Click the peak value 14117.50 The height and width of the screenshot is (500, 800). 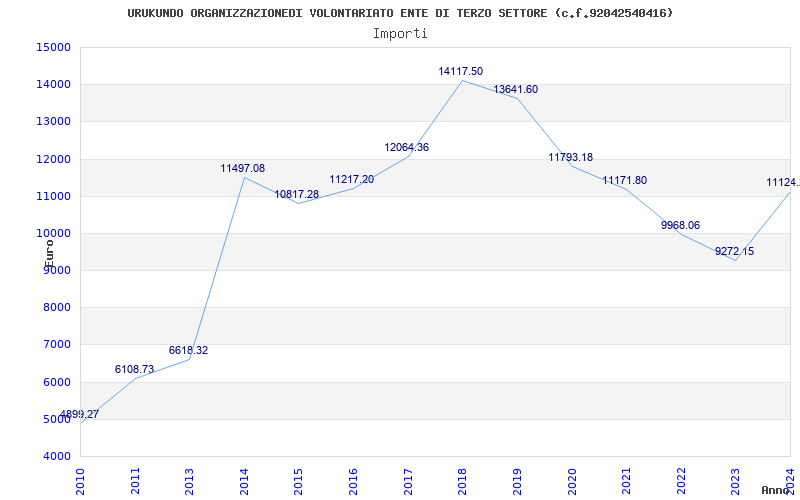pos(460,71)
